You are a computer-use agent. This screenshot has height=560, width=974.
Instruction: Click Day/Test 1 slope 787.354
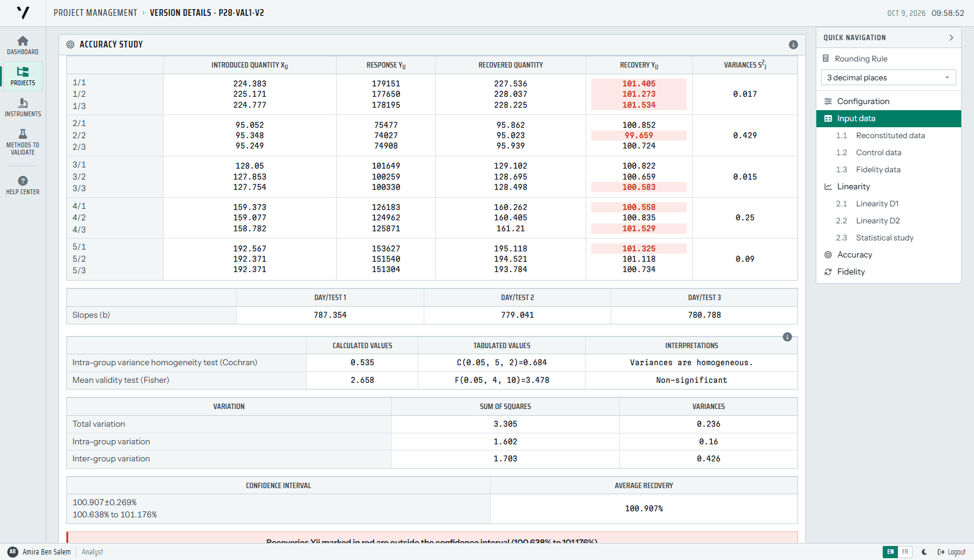[330, 315]
